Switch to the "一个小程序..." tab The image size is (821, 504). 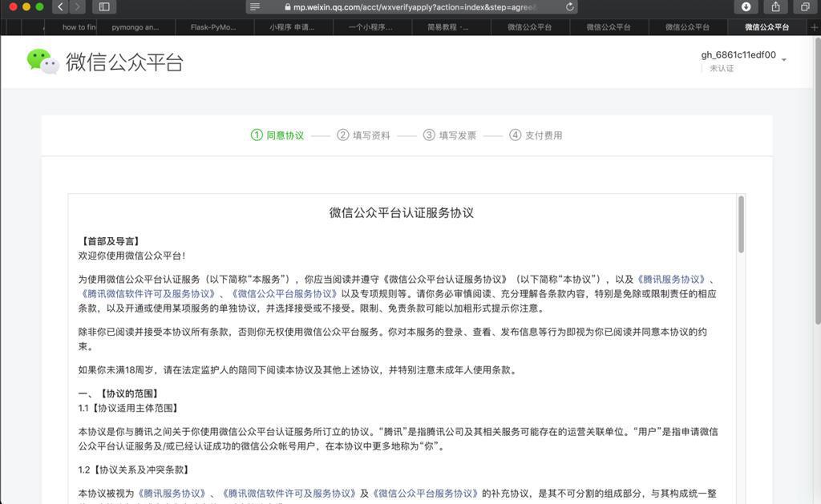tap(371, 27)
